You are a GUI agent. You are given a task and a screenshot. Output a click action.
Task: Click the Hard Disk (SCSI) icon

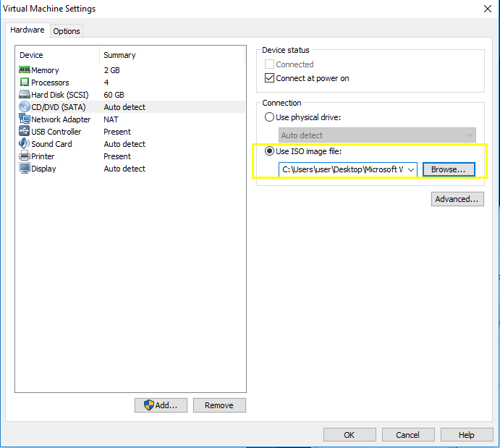(25, 94)
